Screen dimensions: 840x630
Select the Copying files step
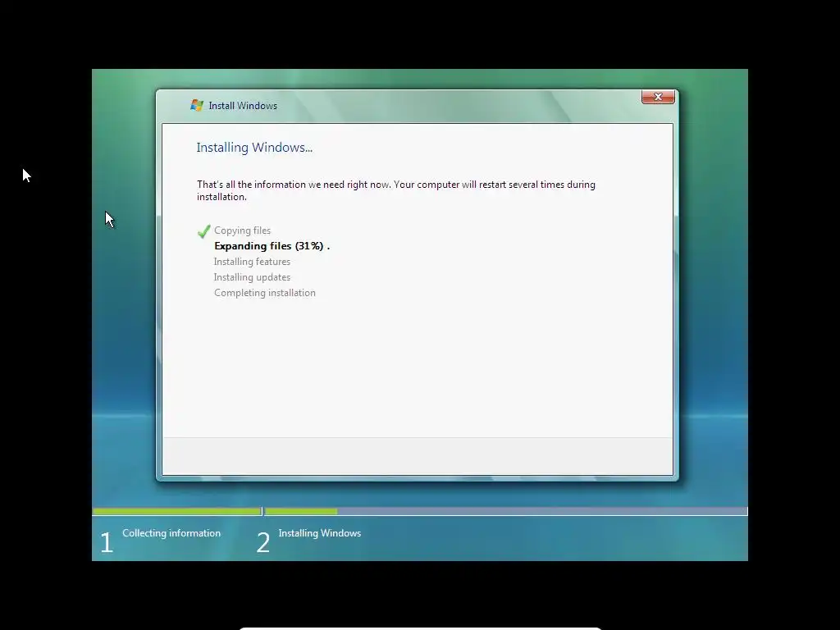click(x=242, y=231)
